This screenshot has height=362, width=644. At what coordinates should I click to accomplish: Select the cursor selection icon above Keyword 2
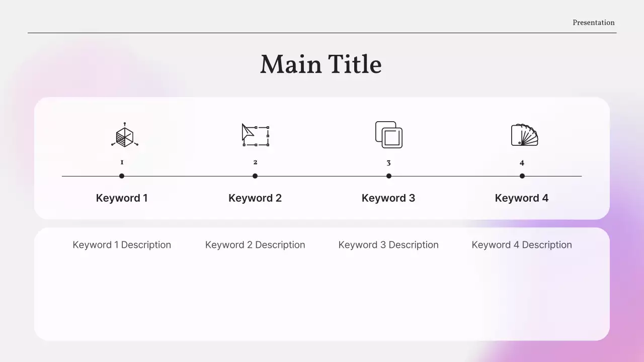255,135
